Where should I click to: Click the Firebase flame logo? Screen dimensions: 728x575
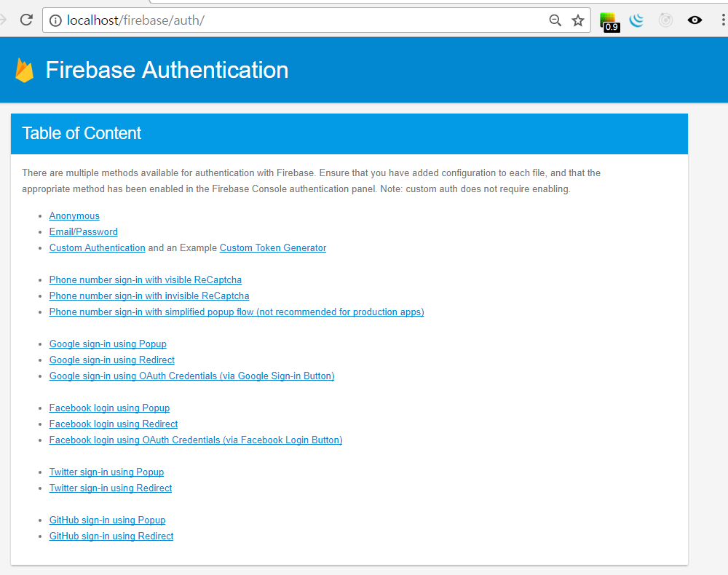[x=25, y=70]
